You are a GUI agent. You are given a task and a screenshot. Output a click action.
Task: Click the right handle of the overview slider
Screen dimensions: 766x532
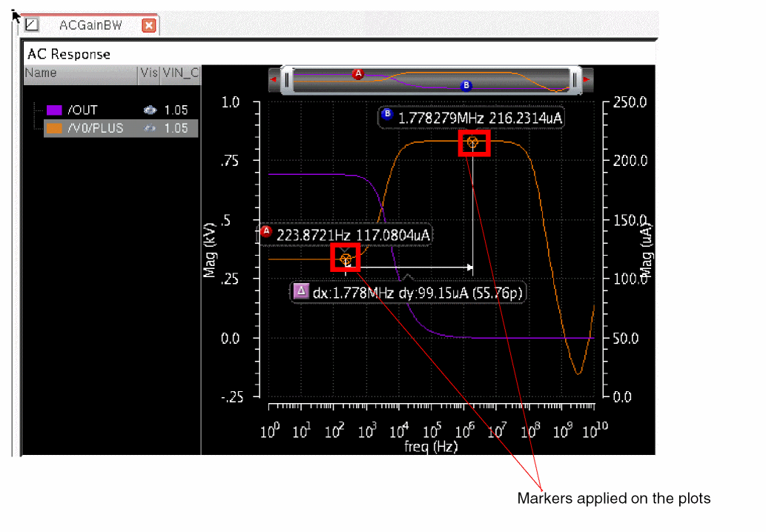tap(575, 79)
